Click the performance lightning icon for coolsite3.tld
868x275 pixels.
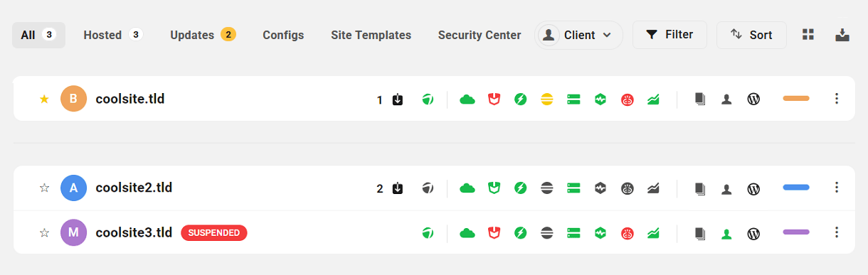click(520, 232)
